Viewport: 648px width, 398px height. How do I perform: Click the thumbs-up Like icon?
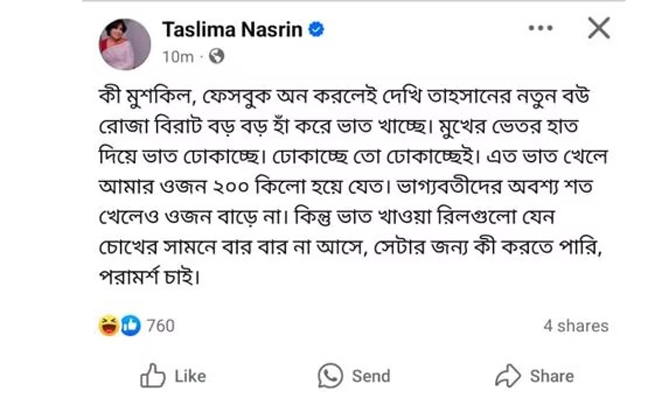(x=152, y=375)
